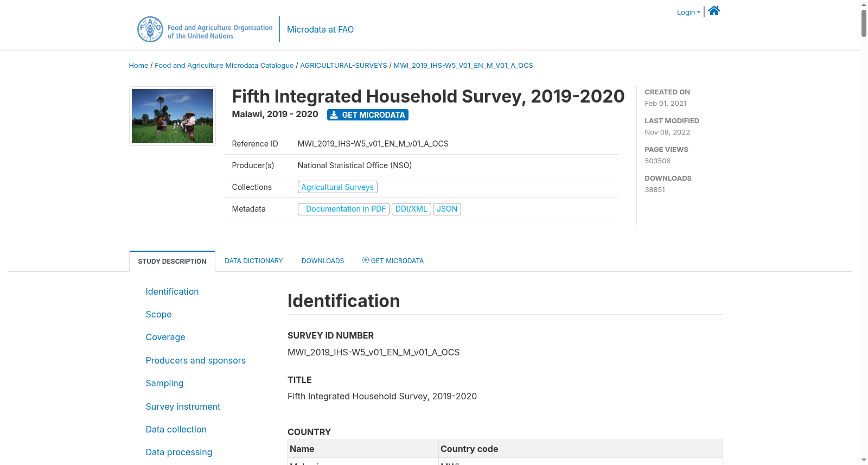
Task: Click the download icon on Get Microdata button
Action: 334,115
